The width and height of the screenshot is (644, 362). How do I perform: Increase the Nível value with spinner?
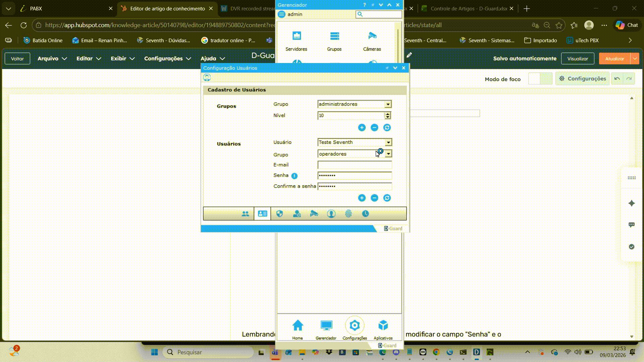(x=388, y=114)
